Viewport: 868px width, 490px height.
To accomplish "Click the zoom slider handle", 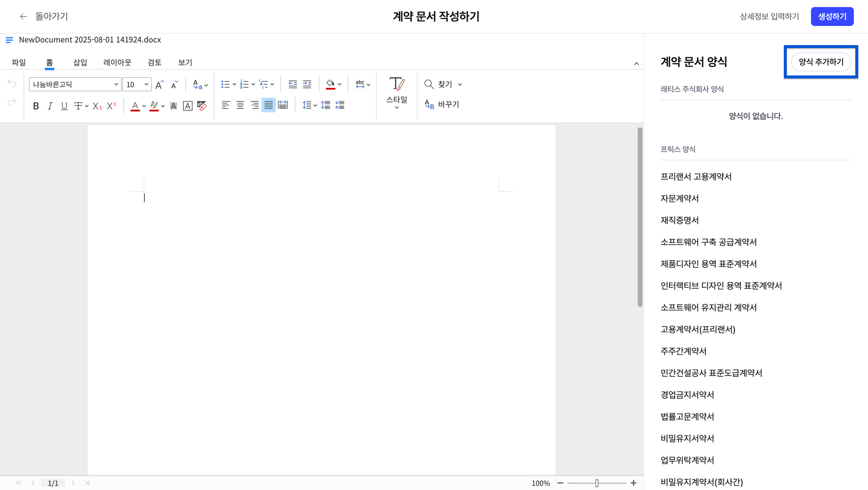I will [x=597, y=483].
